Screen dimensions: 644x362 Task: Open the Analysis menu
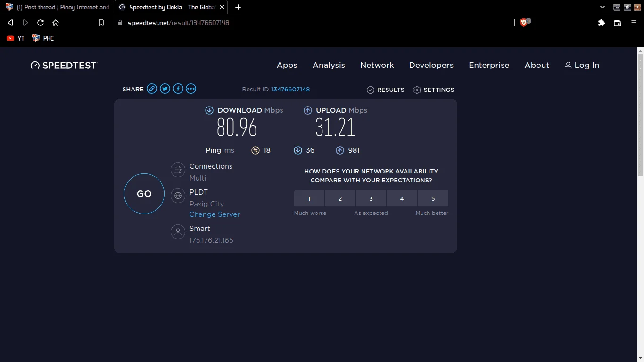(x=329, y=66)
